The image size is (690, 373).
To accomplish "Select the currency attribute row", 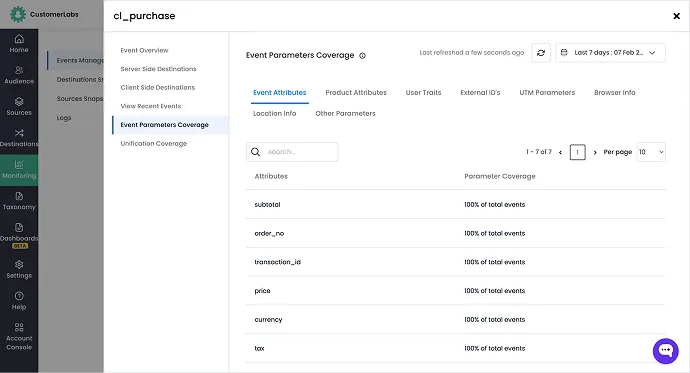I will [455, 319].
